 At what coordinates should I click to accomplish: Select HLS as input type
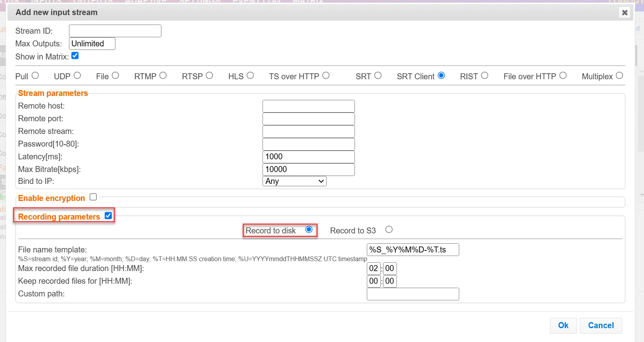click(x=250, y=75)
